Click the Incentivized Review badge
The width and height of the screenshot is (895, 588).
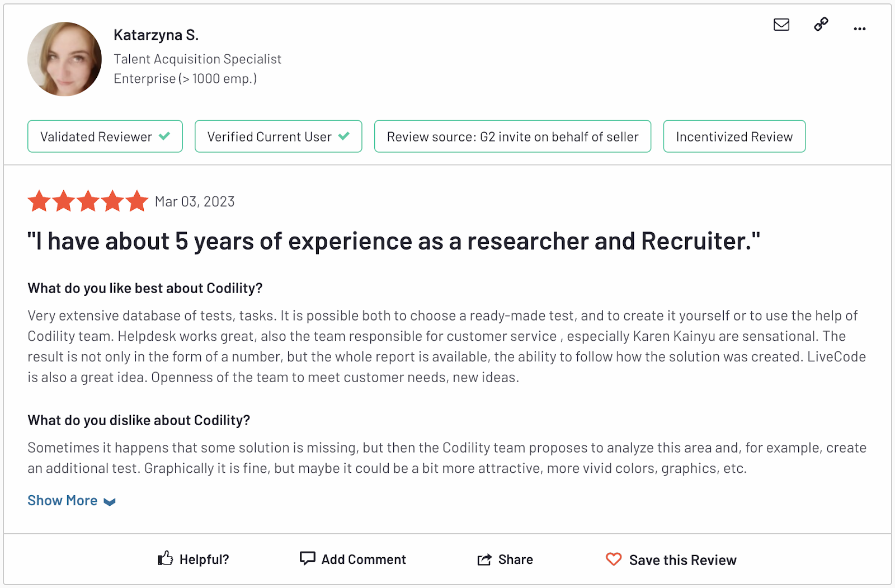click(734, 137)
